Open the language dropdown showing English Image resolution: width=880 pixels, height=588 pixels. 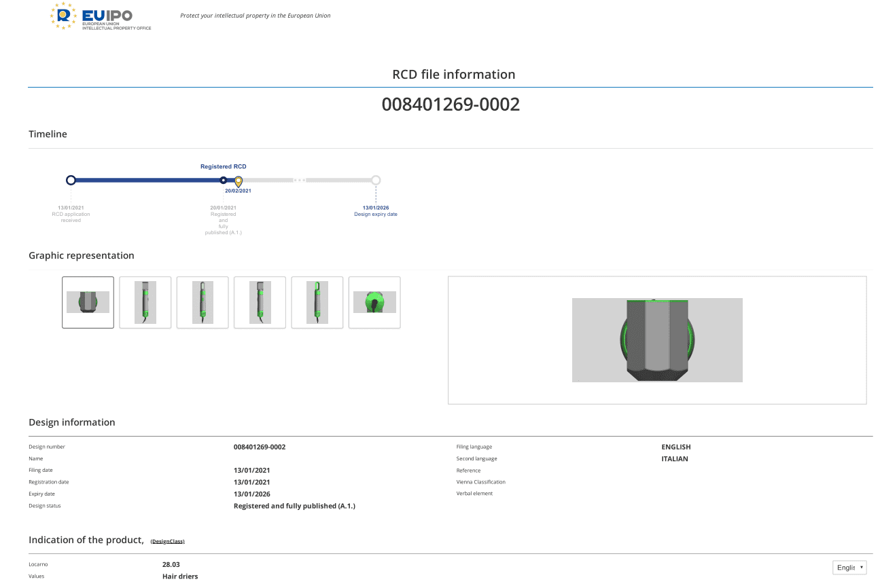point(849,567)
